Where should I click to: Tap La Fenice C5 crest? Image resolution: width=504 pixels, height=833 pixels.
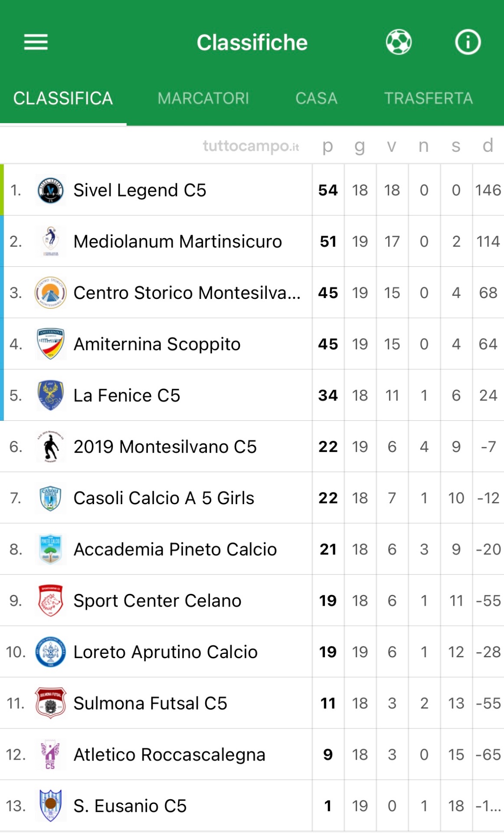[50, 395]
